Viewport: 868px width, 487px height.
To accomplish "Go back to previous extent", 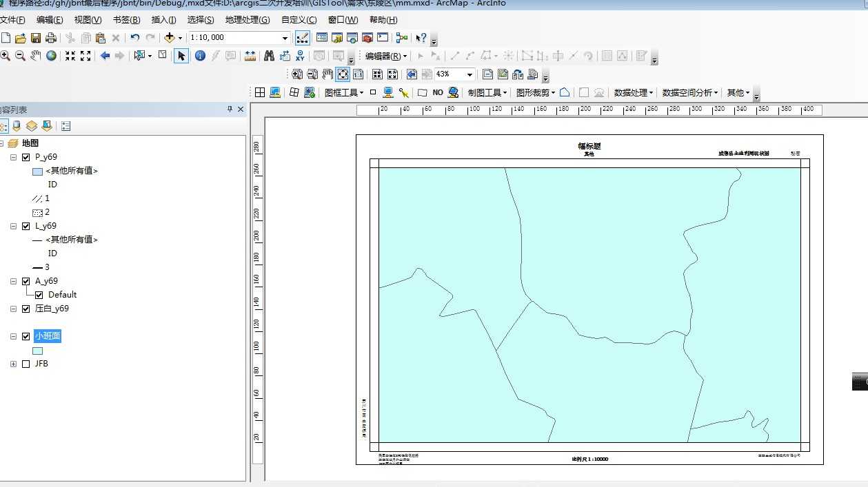I will (105, 56).
